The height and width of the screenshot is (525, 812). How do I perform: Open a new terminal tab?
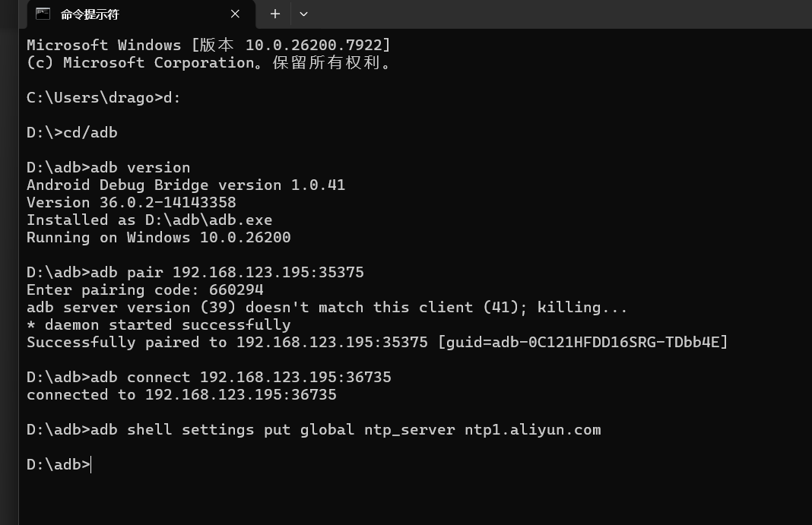pyautogui.click(x=275, y=14)
